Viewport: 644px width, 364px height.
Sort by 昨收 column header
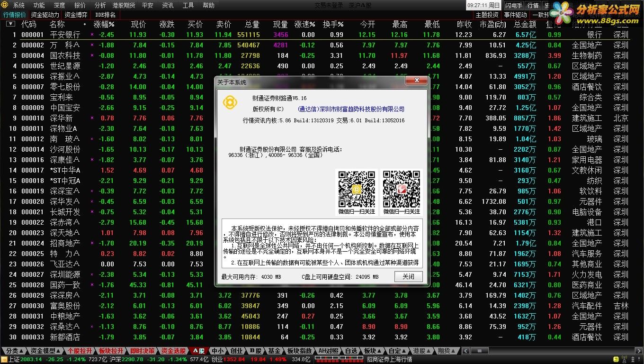[464, 24]
